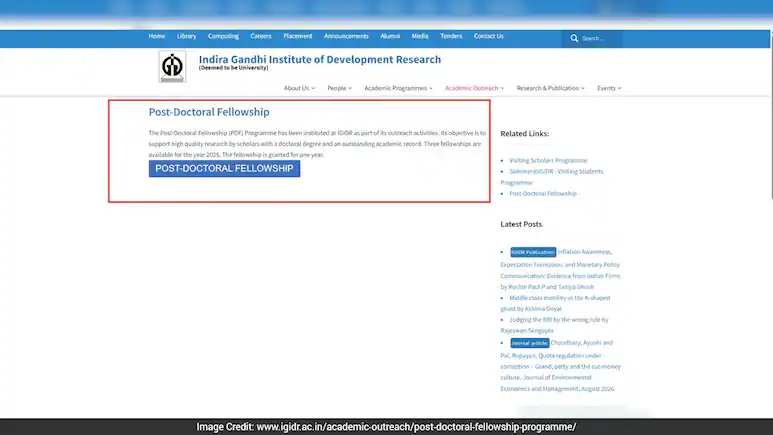This screenshot has height=435, width=773.
Task: Open Summer@IGIDR Visiting Students Programme link
Action: pos(552,177)
